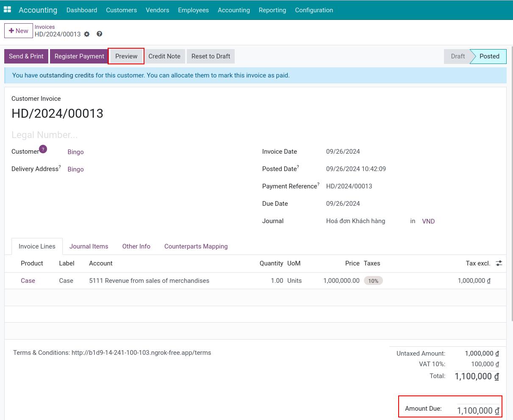This screenshot has height=420, width=513.
Task: Click the Tax excl. column header
Action: pos(478,263)
